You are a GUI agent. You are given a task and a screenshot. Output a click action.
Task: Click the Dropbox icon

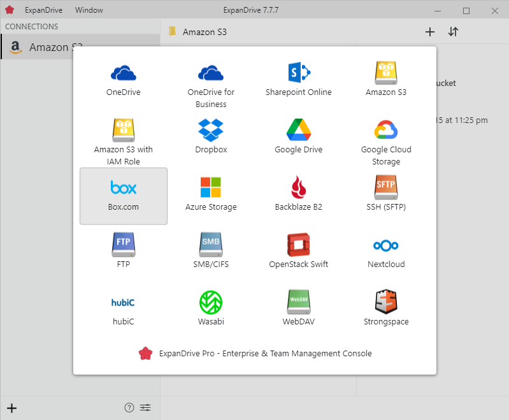211,130
